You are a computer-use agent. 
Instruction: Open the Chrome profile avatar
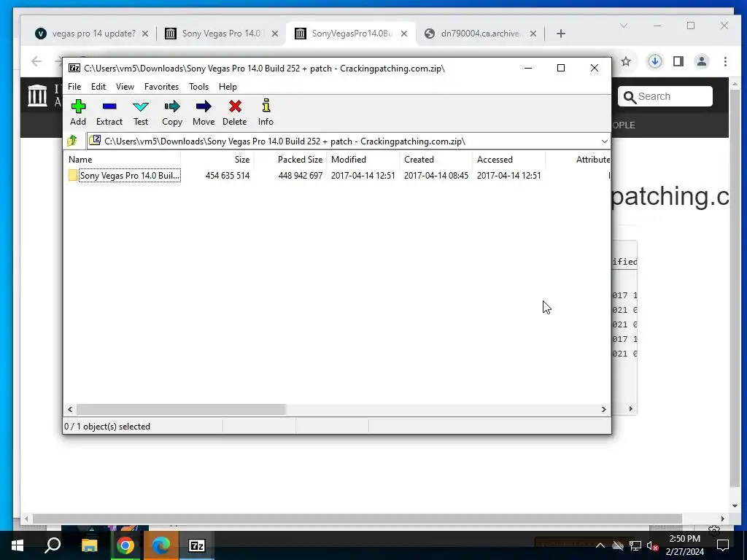(x=702, y=61)
